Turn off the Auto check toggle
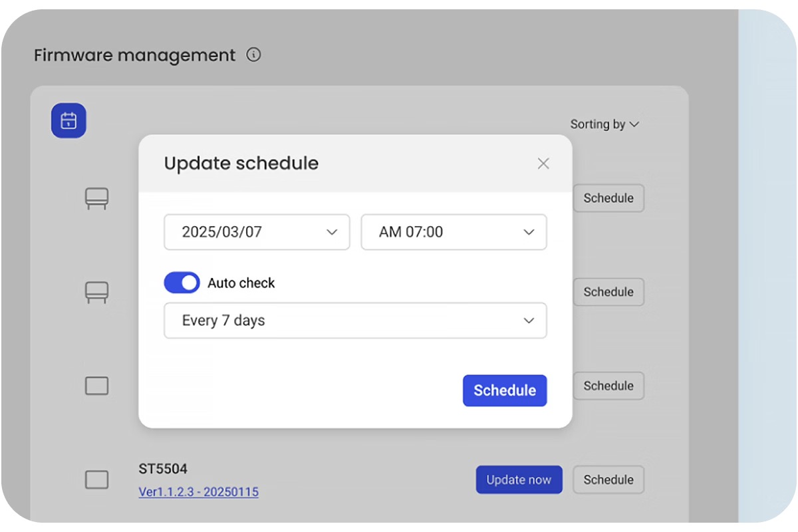Screen dimensions: 798x532 (x=182, y=283)
